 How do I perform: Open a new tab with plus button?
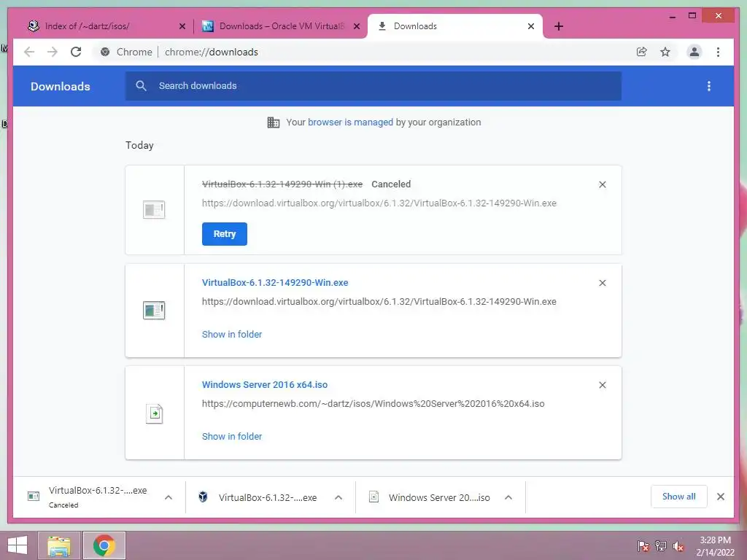point(559,26)
